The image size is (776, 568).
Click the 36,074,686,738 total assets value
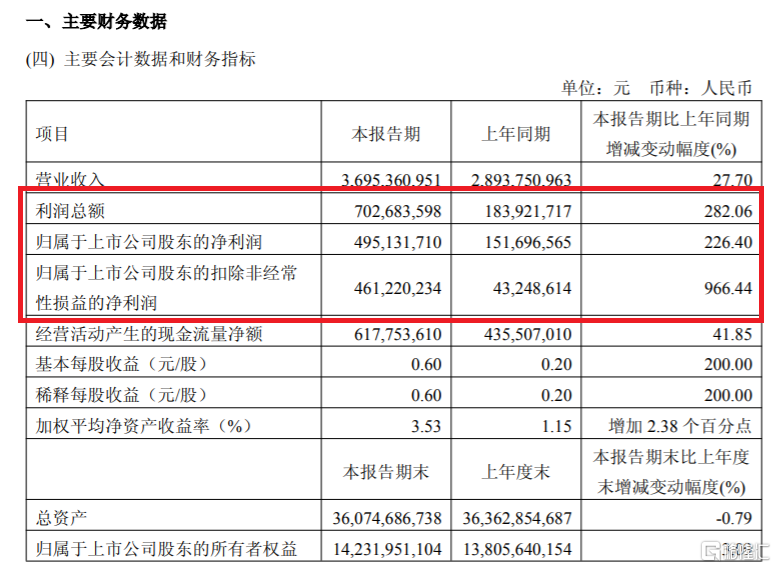387,518
